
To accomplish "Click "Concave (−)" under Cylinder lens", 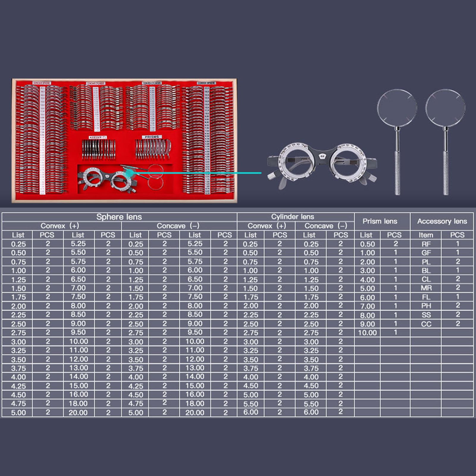I will tap(326, 226).
